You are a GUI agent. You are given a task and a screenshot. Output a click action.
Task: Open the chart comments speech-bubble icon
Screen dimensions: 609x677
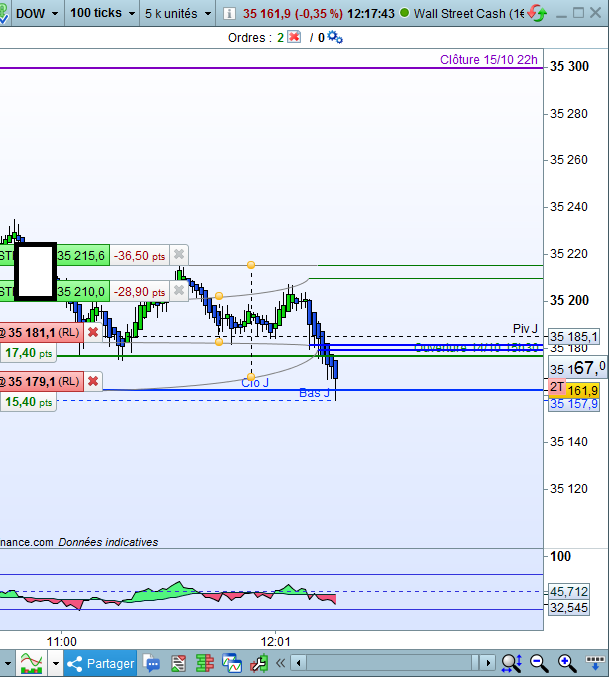151,663
